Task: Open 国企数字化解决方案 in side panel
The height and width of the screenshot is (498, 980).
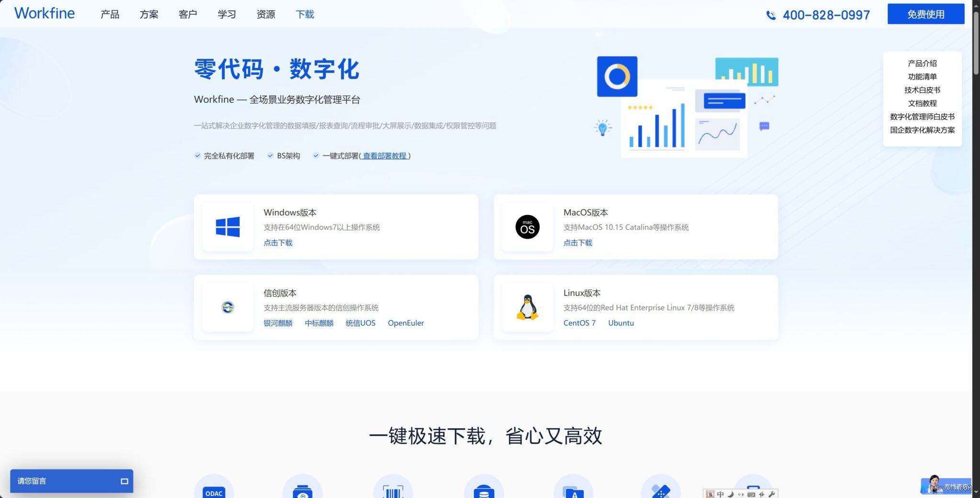Action: point(922,130)
